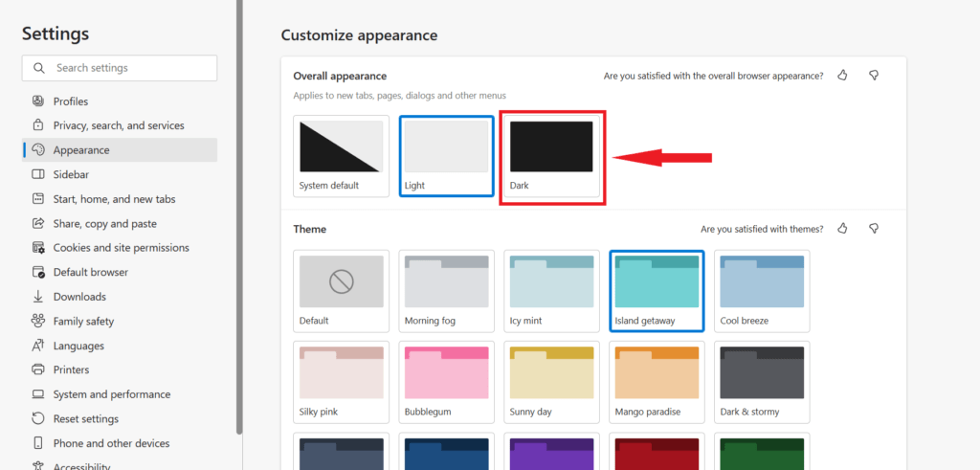Open the Family safety page
Screen dimensions: 980x470
tap(120, 321)
